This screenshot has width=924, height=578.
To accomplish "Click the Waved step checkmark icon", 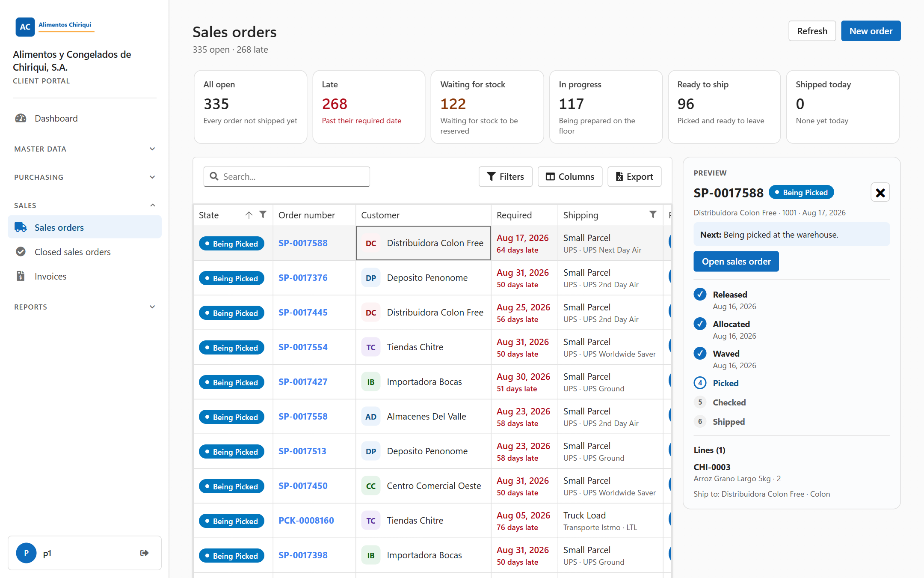I will [x=700, y=353].
